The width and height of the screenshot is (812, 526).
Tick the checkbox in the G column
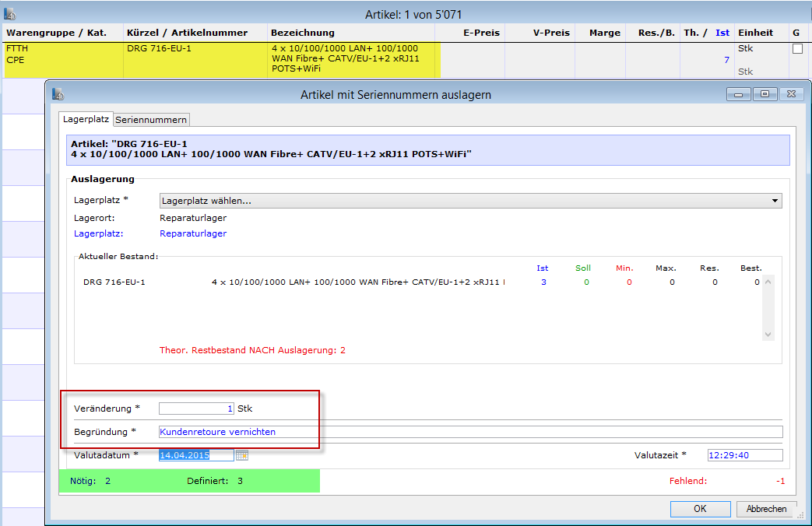[796, 48]
